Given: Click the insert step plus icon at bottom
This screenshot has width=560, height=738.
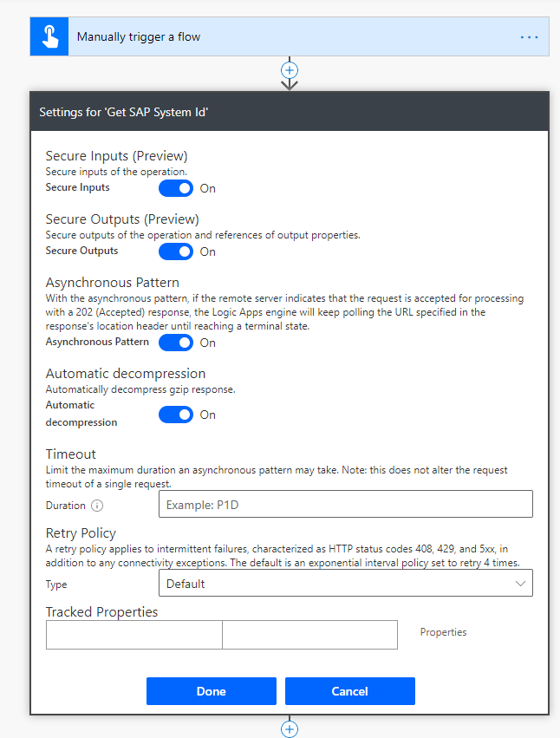Looking at the screenshot, I should [289, 728].
